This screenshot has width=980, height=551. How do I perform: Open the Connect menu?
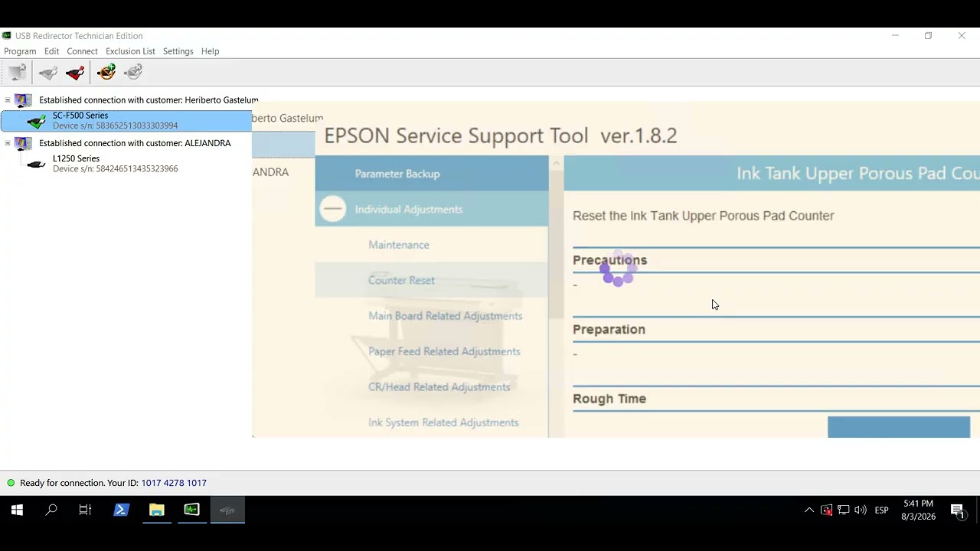82,51
